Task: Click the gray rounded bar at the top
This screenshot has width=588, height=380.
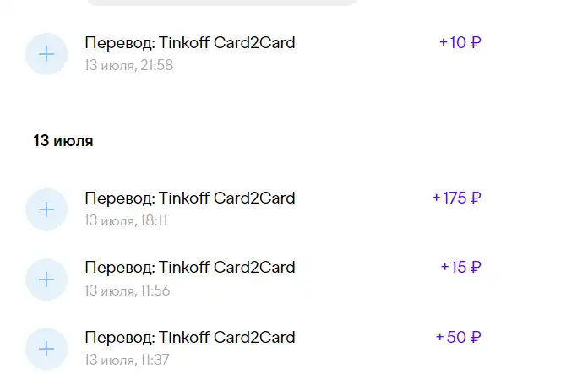Action: (x=222, y=3)
